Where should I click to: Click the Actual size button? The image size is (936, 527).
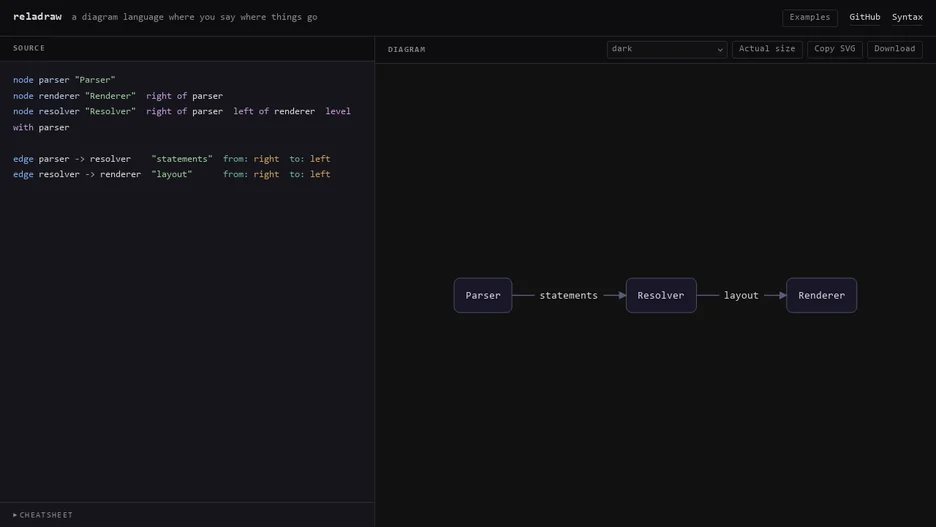(x=767, y=49)
